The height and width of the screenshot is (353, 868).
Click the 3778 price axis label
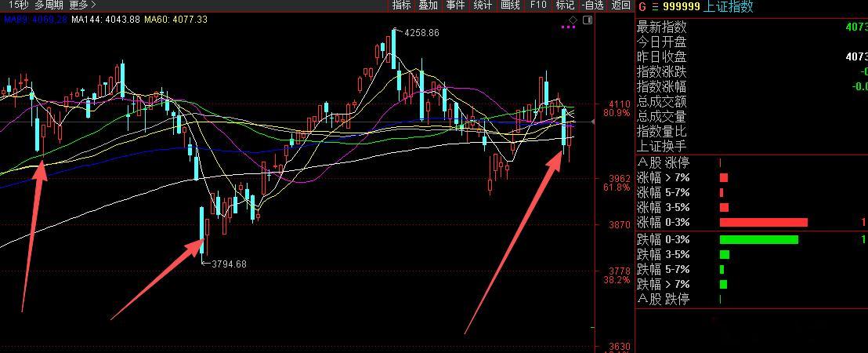(620, 271)
